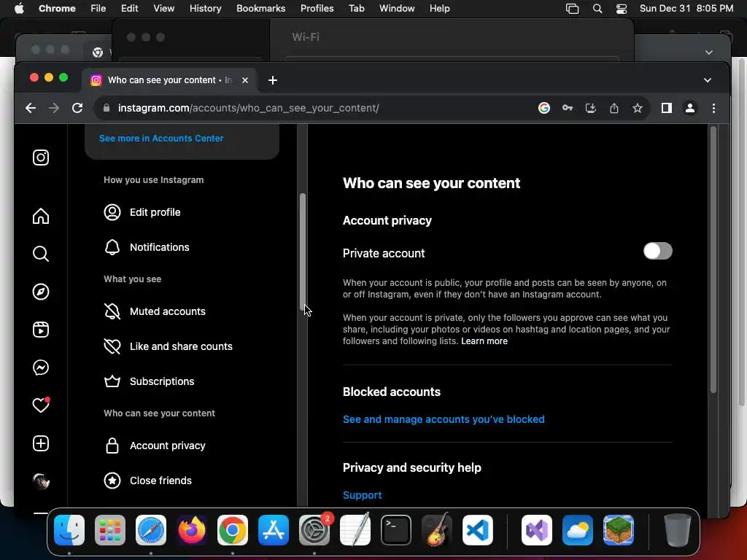Open Help menu
The image size is (747, 560).
coord(439,8)
